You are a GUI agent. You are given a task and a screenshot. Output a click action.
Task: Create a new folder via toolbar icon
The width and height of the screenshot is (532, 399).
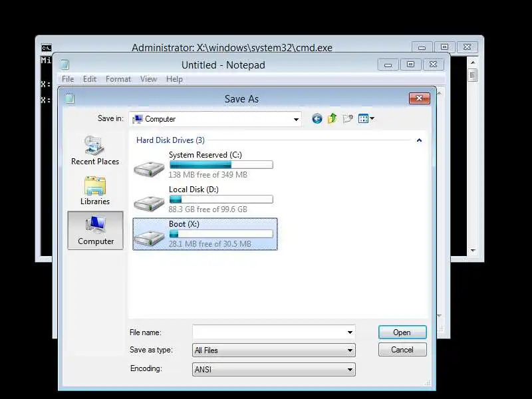(x=348, y=119)
